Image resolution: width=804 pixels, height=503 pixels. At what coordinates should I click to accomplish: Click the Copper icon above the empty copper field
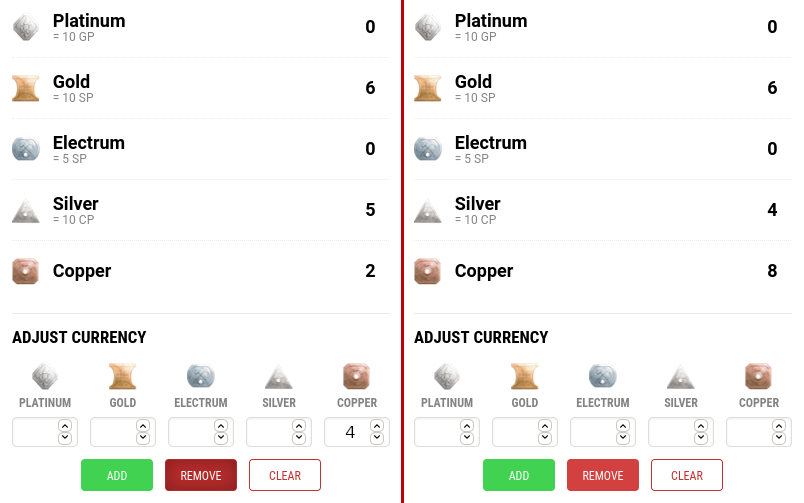pyautogui.click(x=758, y=376)
